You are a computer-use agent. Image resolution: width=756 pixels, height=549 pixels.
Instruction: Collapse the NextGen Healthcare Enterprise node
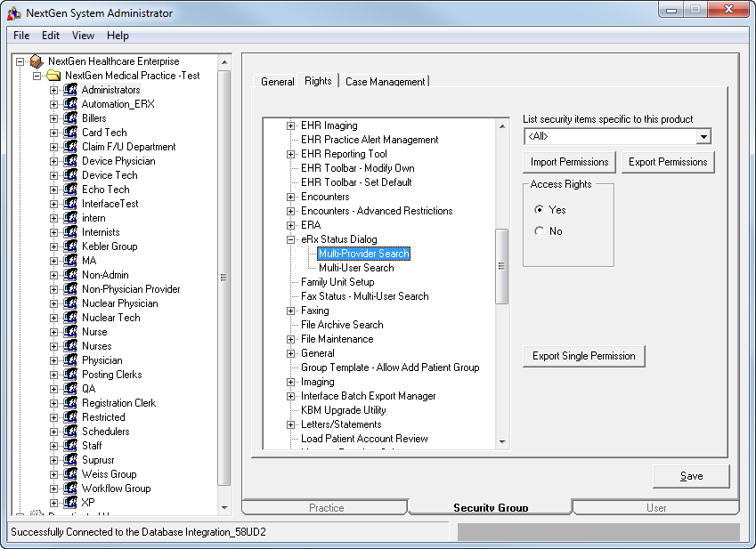click(20, 61)
